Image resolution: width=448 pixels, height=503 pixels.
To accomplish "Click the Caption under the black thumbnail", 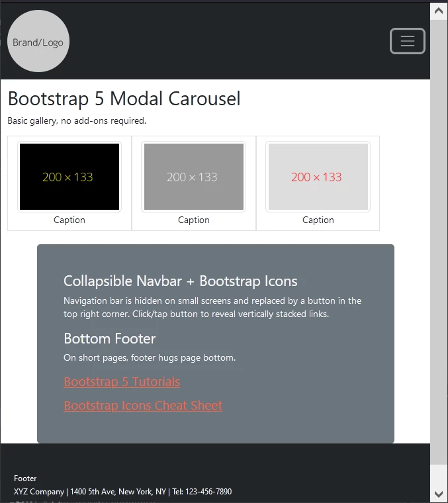I will (69, 220).
